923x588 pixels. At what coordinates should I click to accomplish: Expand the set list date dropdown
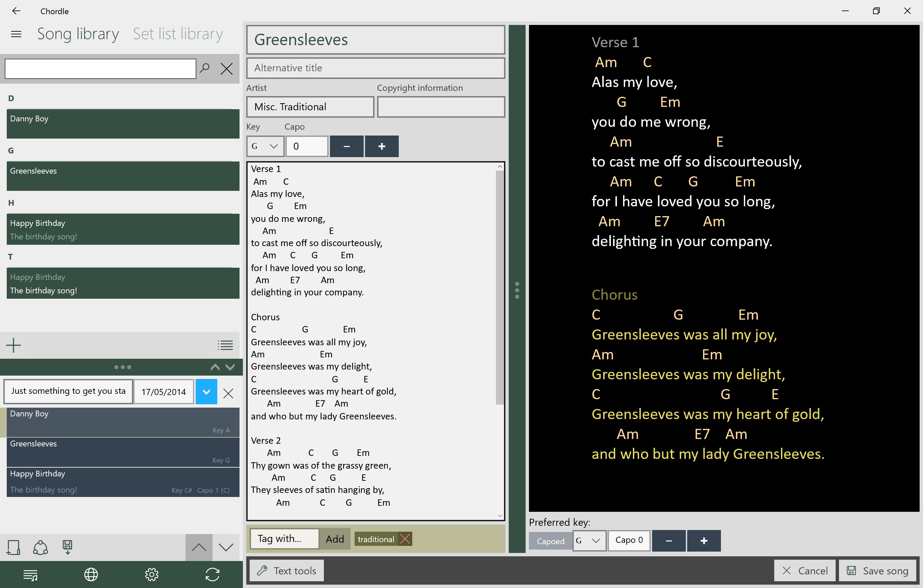[x=206, y=391]
